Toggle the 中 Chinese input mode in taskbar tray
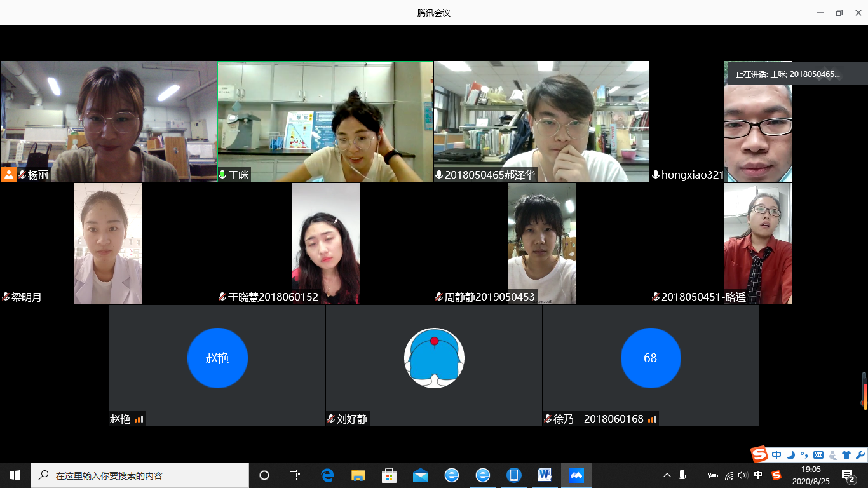 [x=758, y=475]
